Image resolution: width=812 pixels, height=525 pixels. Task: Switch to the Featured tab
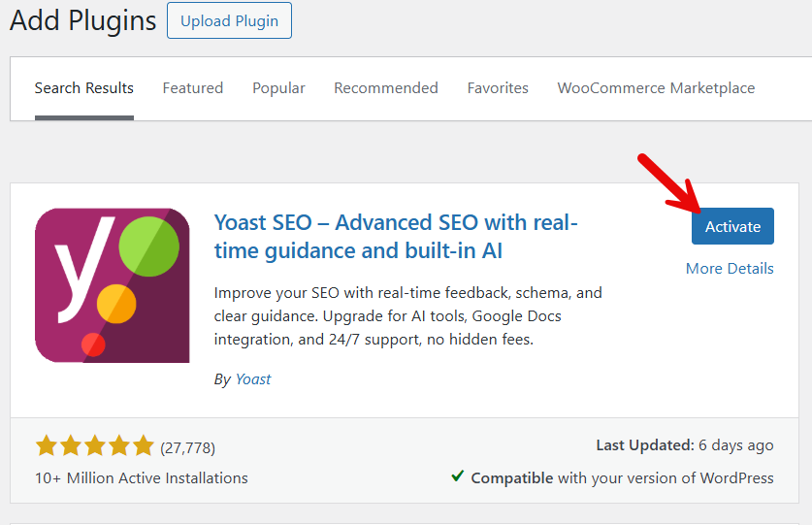(x=193, y=88)
